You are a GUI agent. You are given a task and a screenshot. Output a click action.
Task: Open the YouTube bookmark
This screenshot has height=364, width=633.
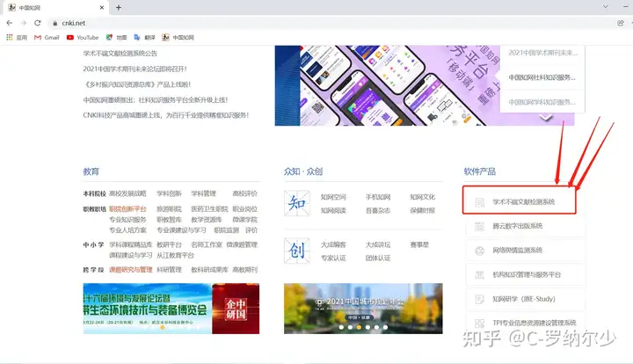point(83,38)
